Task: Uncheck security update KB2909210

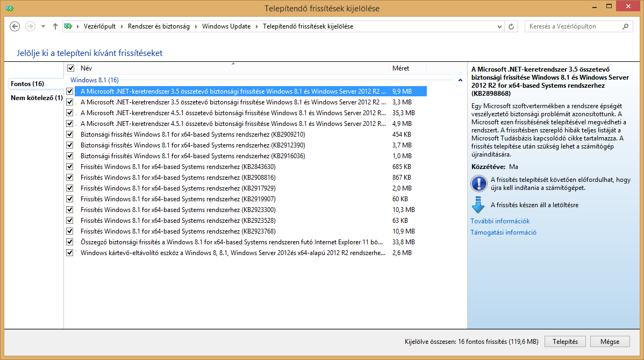Action: (x=70, y=135)
